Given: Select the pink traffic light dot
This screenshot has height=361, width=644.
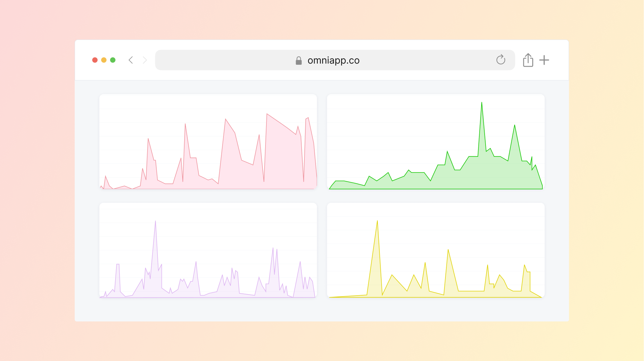Looking at the screenshot, I should (x=95, y=60).
